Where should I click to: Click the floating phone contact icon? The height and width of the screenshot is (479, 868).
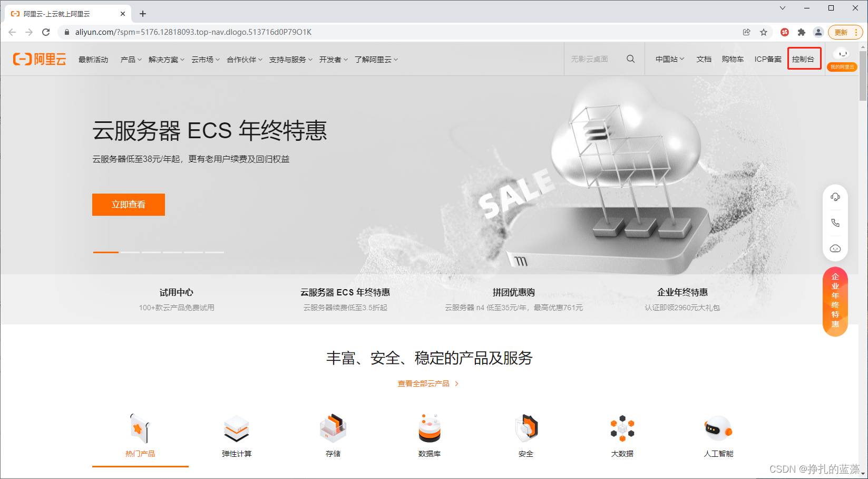pos(835,222)
